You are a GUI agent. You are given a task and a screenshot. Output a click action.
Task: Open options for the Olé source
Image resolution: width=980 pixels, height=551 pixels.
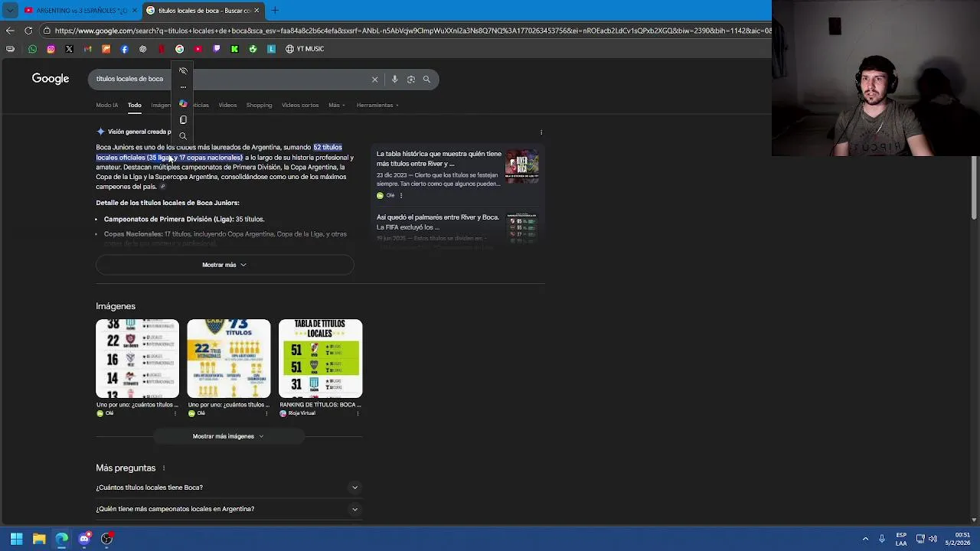pyautogui.click(x=400, y=195)
